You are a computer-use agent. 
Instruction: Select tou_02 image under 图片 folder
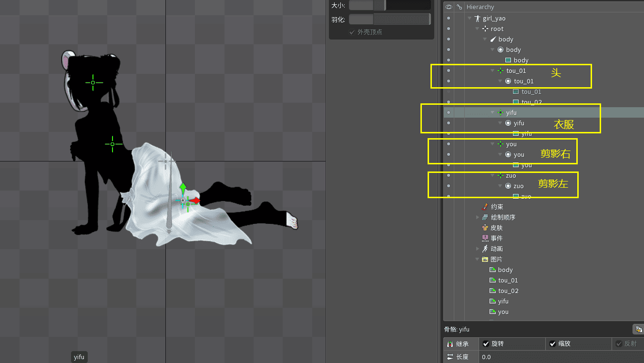508,291
